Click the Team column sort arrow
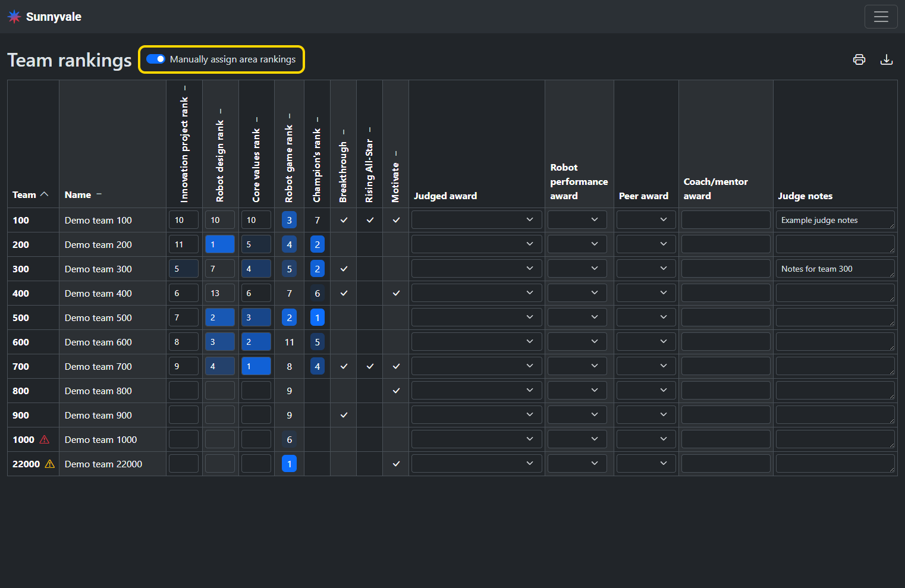The height and width of the screenshot is (588, 905). [45, 194]
